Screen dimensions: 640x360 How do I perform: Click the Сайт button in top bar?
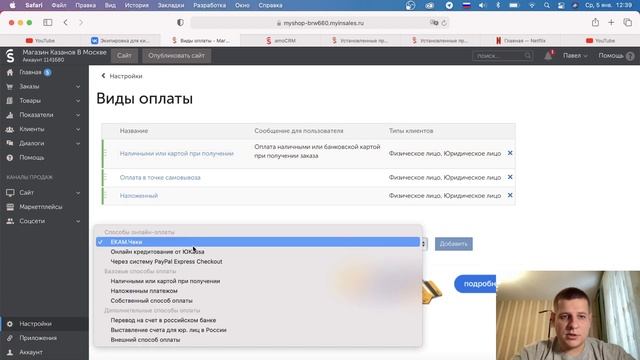(124, 56)
